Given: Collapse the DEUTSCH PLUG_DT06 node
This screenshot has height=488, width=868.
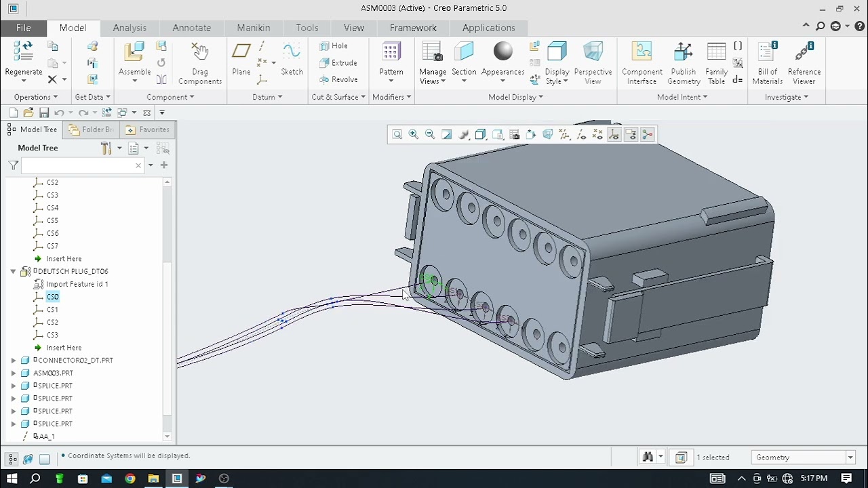Looking at the screenshot, I should coord(12,271).
